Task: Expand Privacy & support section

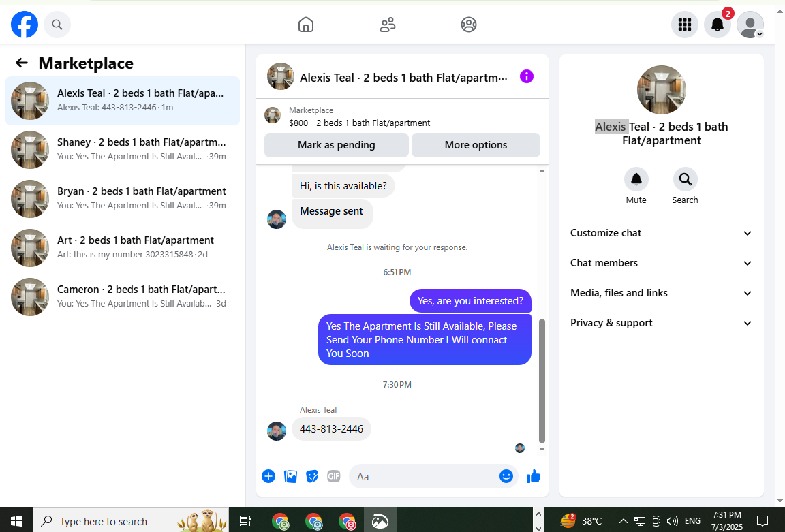Action: pyautogui.click(x=661, y=324)
